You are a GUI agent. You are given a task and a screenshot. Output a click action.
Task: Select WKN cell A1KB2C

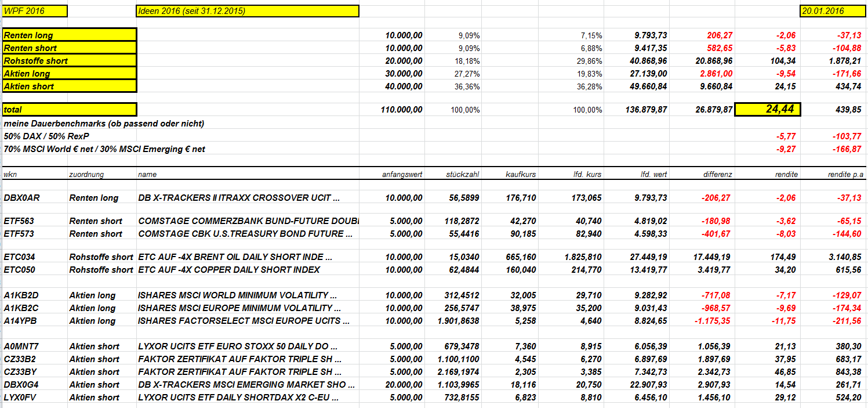[20, 308]
